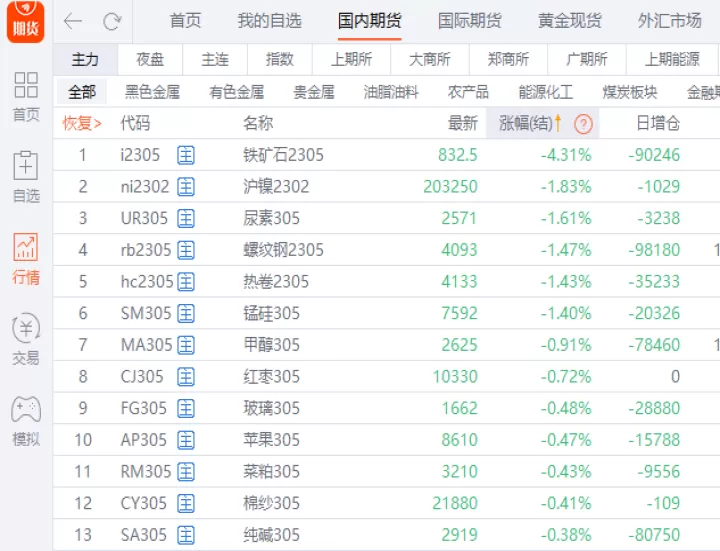Screen dimensions: 720x551
Task: Click the 主 badge icon for SA305
Action: point(186,535)
